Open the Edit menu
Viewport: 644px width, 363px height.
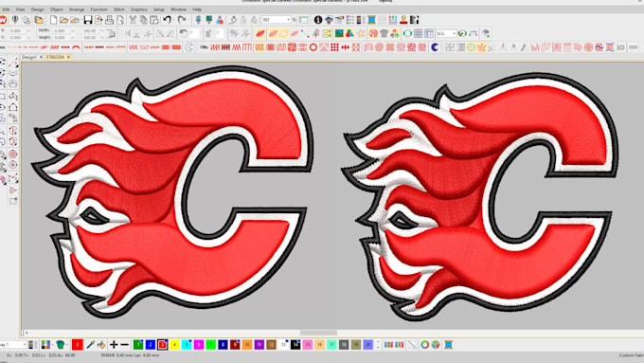(x=6, y=9)
